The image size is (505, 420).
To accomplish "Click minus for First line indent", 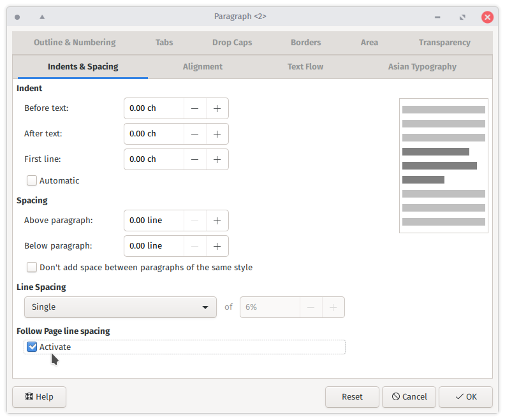I will [x=194, y=159].
